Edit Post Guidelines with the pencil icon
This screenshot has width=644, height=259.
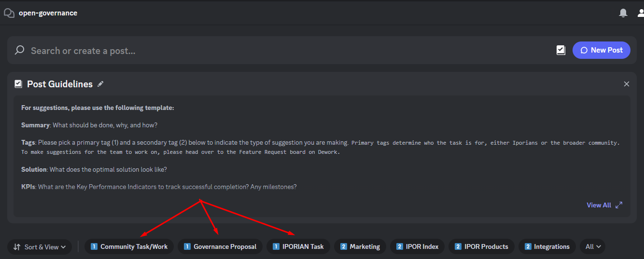click(100, 84)
